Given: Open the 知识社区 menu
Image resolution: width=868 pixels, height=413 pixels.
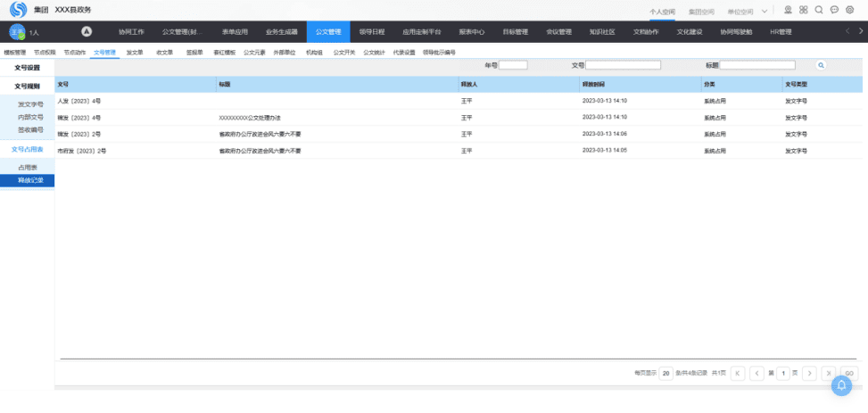Looking at the screenshot, I should pyautogui.click(x=602, y=32).
